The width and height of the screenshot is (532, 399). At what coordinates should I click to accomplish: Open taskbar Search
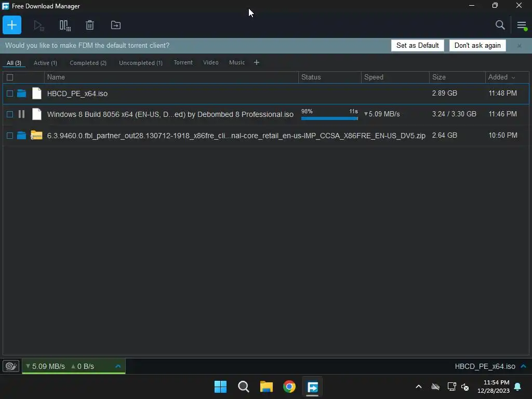tap(243, 387)
